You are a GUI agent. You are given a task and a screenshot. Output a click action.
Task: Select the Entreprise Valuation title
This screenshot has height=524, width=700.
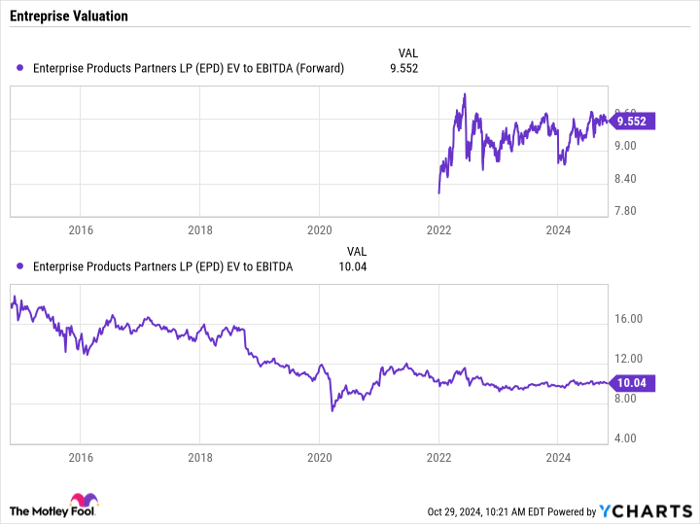click(69, 16)
